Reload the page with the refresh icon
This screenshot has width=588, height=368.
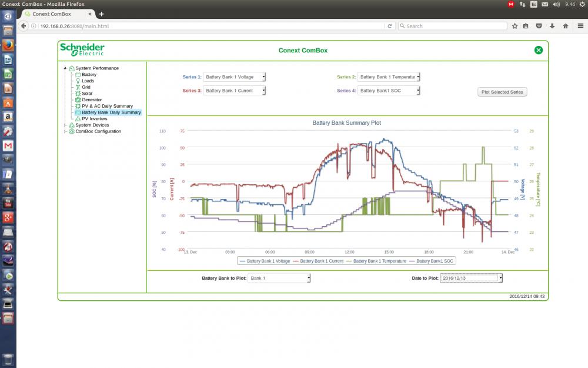point(390,26)
